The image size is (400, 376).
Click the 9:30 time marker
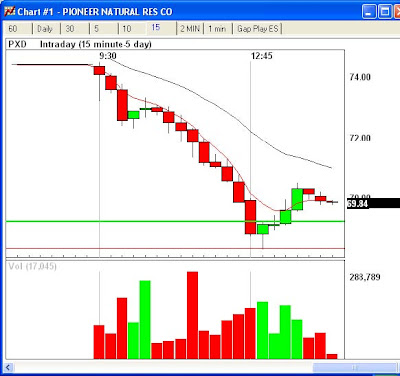click(x=108, y=56)
